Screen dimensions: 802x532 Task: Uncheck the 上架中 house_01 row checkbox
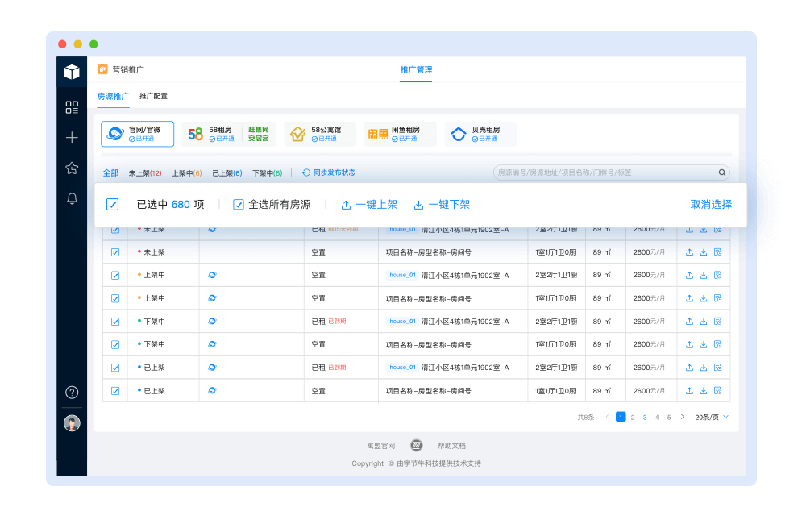coord(115,275)
